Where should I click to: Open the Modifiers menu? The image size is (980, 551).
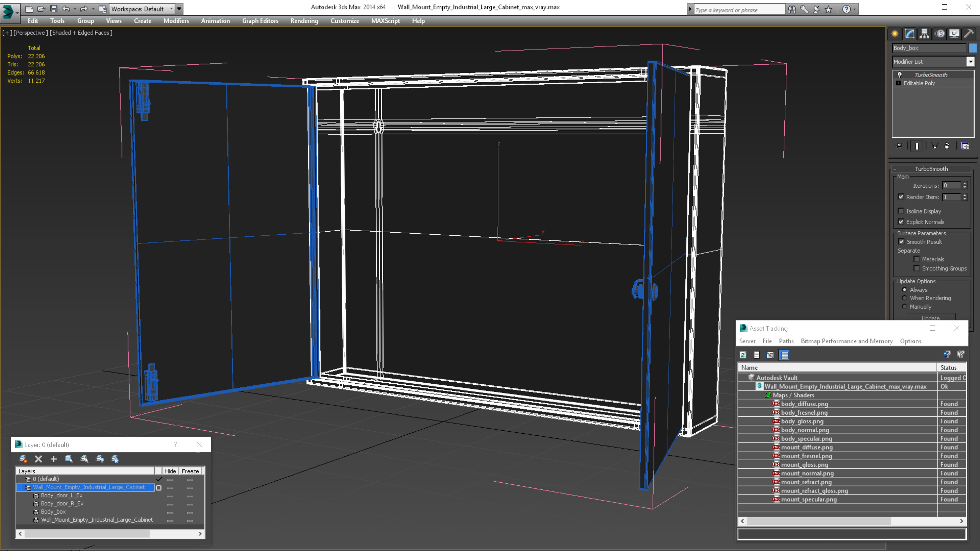(176, 21)
